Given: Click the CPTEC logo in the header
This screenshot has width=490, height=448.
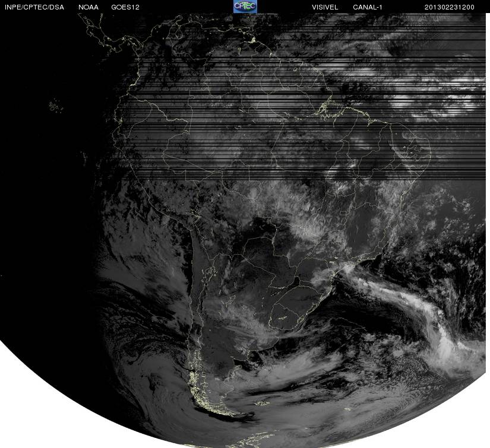Looking at the screenshot, I should pos(245,7).
